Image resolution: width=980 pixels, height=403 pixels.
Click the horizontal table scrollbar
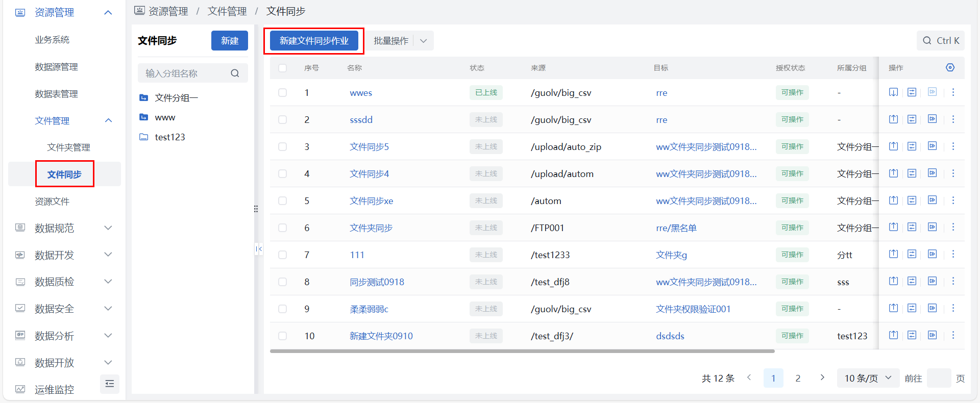click(522, 351)
